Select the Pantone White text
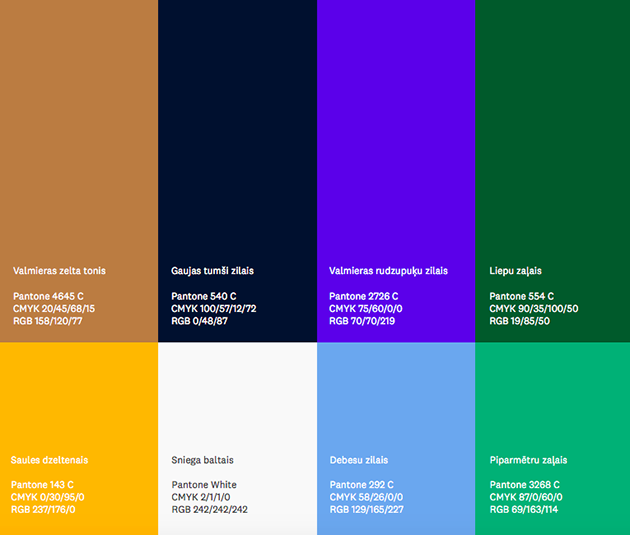630x535 pixels. click(x=204, y=485)
